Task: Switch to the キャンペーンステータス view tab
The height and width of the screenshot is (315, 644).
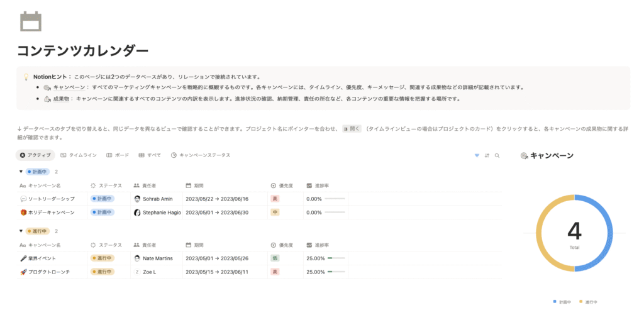Action: click(201, 155)
